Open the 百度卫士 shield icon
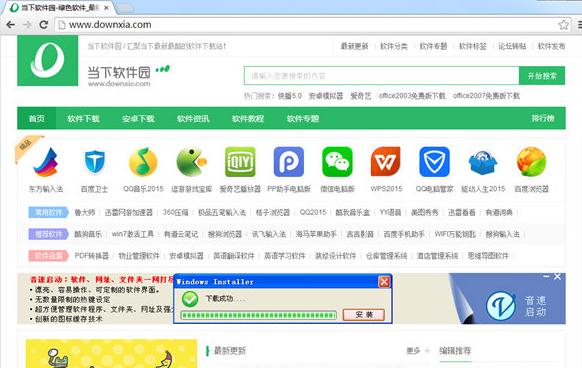The width and height of the screenshot is (582, 368). pyautogui.click(x=94, y=162)
